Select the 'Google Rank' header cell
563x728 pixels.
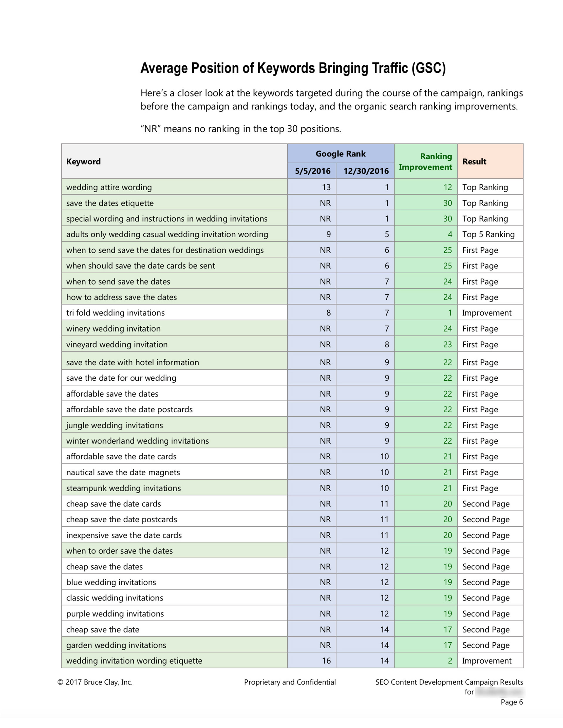pos(340,154)
